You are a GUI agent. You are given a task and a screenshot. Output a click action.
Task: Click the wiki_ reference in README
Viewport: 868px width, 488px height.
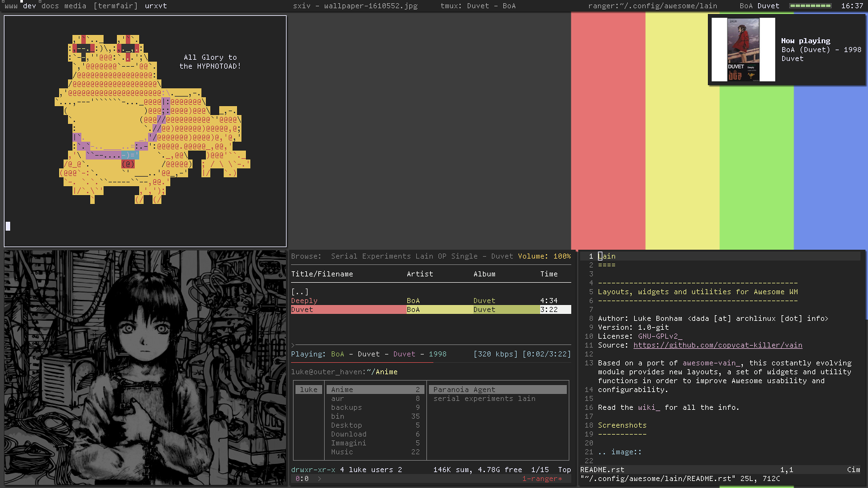[x=649, y=407]
